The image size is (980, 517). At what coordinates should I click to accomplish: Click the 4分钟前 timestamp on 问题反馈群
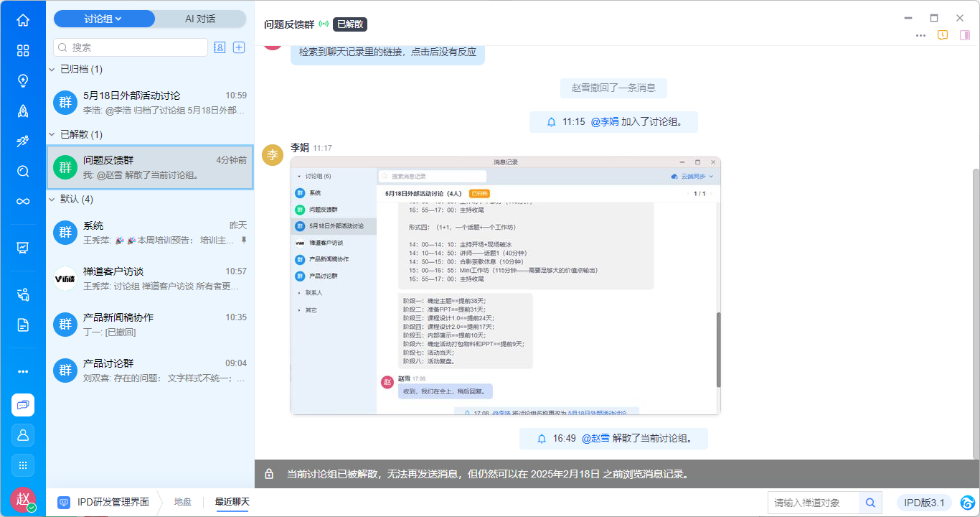pyautogui.click(x=231, y=160)
